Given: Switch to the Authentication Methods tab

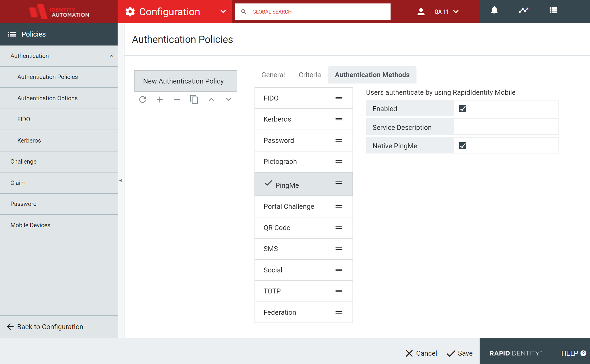Looking at the screenshot, I should click(x=372, y=75).
